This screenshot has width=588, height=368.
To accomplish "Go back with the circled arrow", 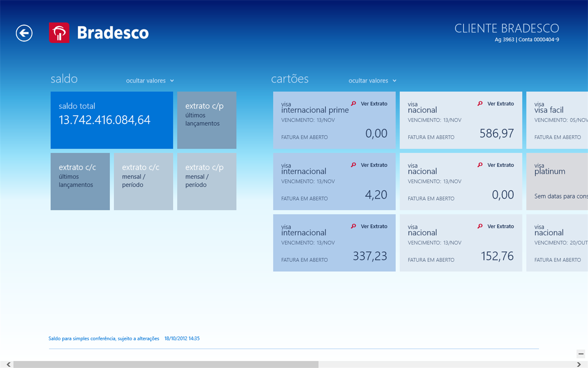I will point(24,33).
